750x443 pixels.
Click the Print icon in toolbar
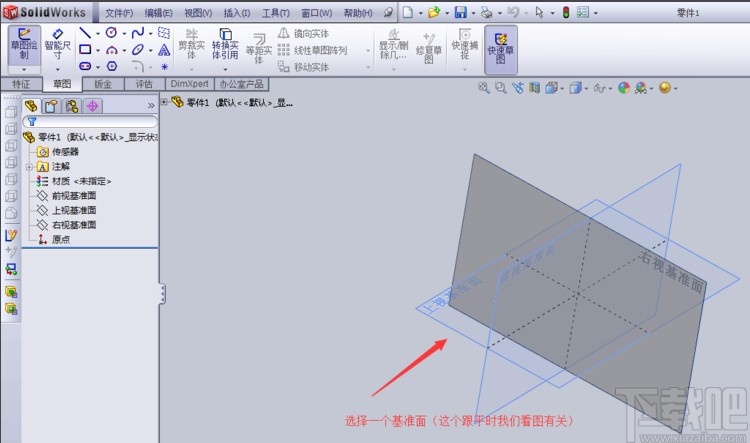[x=486, y=12]
